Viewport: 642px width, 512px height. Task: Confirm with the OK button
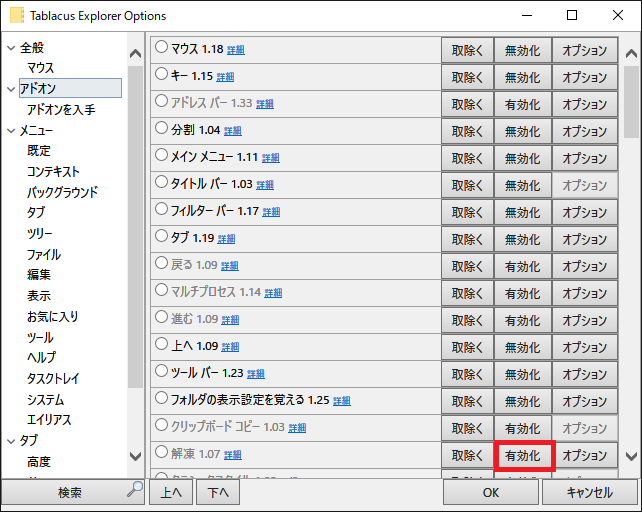(491, 492)
